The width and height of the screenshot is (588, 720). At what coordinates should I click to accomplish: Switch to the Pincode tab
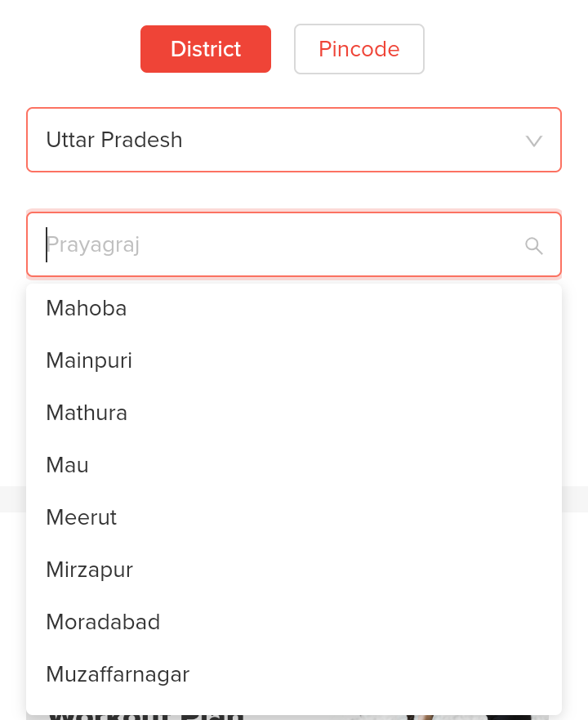[x=359, y=49]
